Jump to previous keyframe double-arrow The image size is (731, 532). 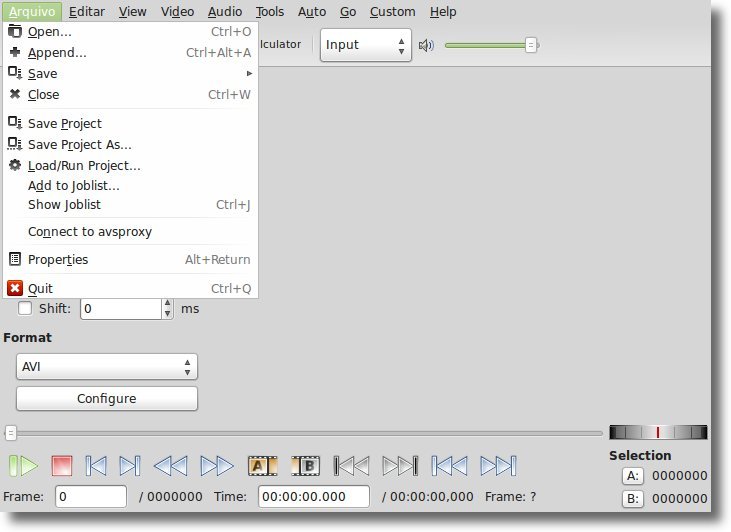[171, 466]
